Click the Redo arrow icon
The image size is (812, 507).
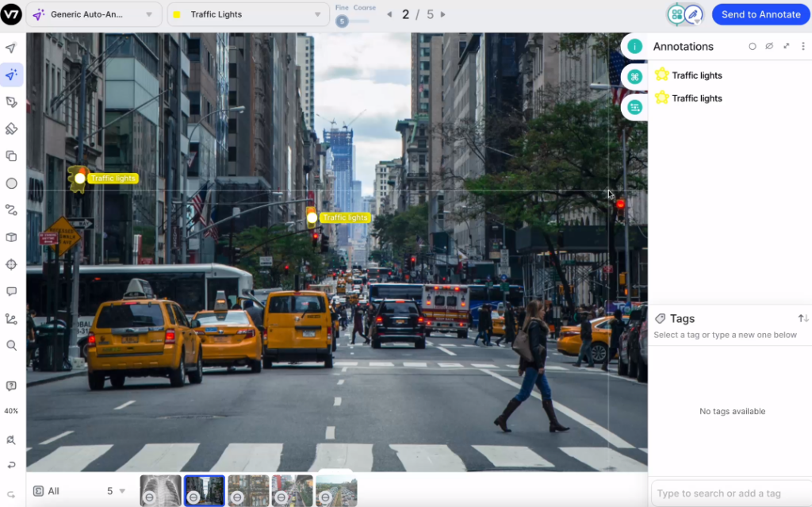pyautogui.click(x=11, y=495)
